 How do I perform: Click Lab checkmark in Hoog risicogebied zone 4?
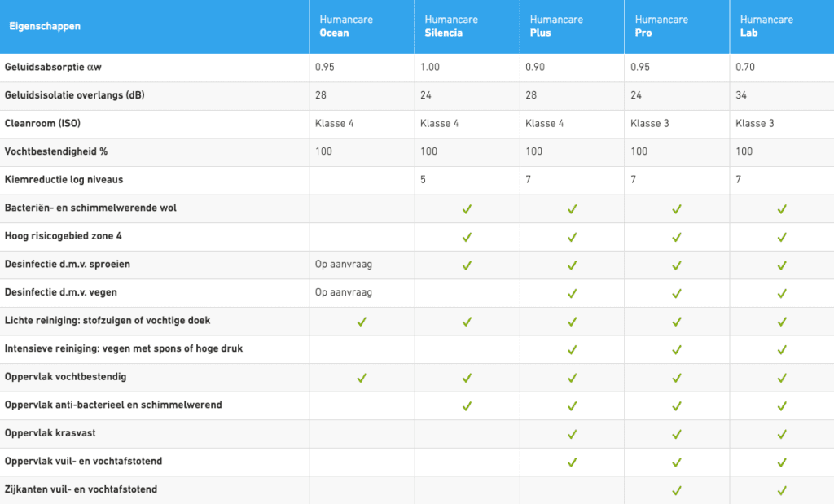[x=782, y=237]
